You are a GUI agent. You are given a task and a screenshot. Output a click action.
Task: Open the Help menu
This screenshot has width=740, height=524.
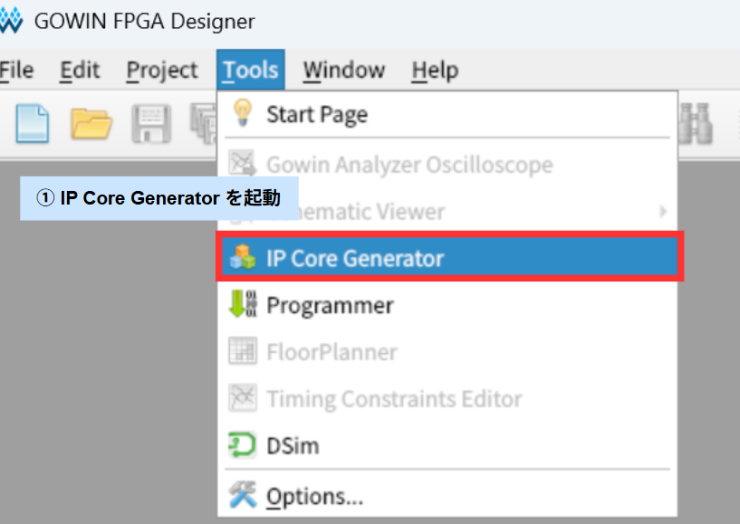click(435, 71)
